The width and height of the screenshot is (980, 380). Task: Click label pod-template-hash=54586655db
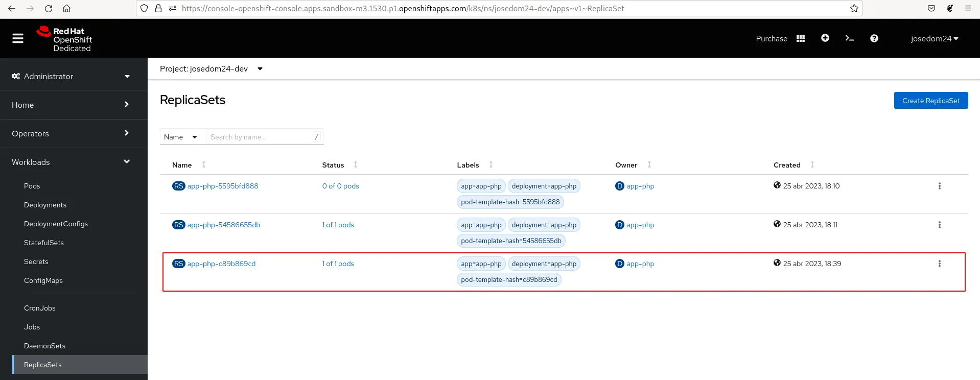(511, 241)
